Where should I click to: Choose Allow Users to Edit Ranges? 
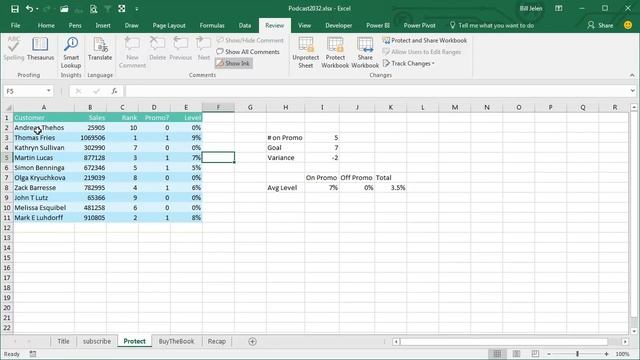point(422,52)
